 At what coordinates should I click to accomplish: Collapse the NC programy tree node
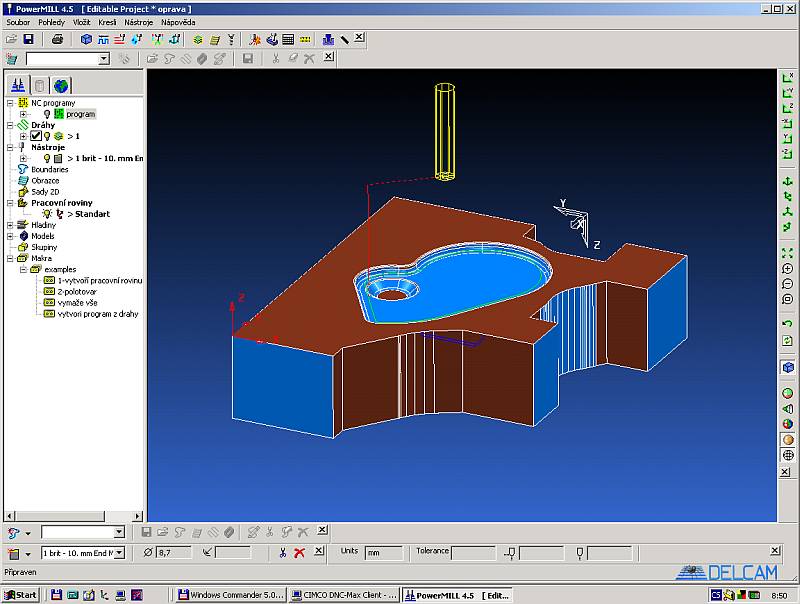tap(10, 103)
